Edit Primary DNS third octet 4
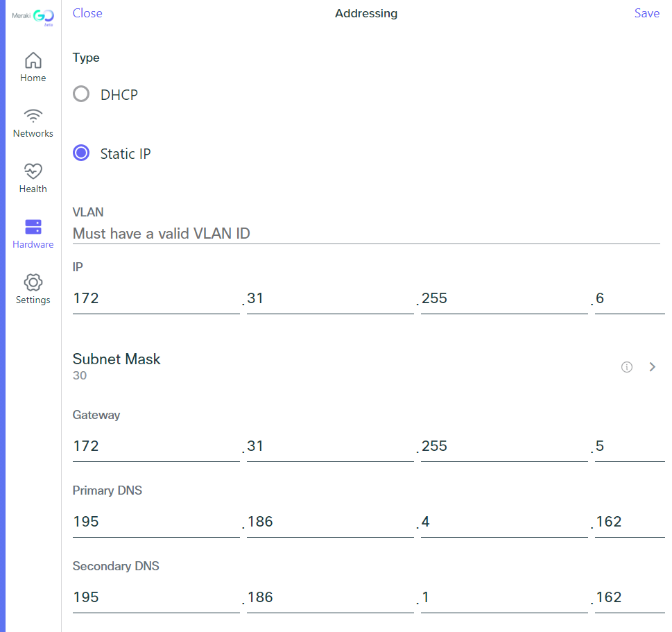This screenshot has height=632, width=672. pos(503,522)
